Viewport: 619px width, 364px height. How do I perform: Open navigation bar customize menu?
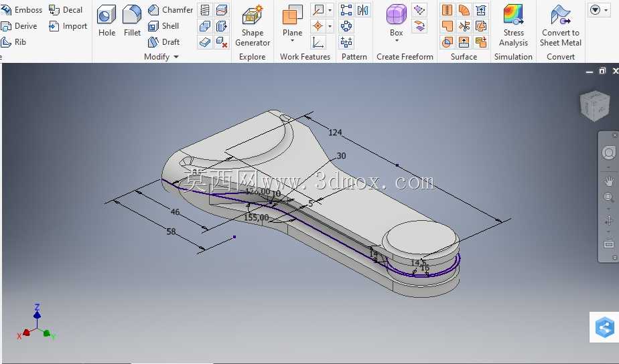click(615, 258)
